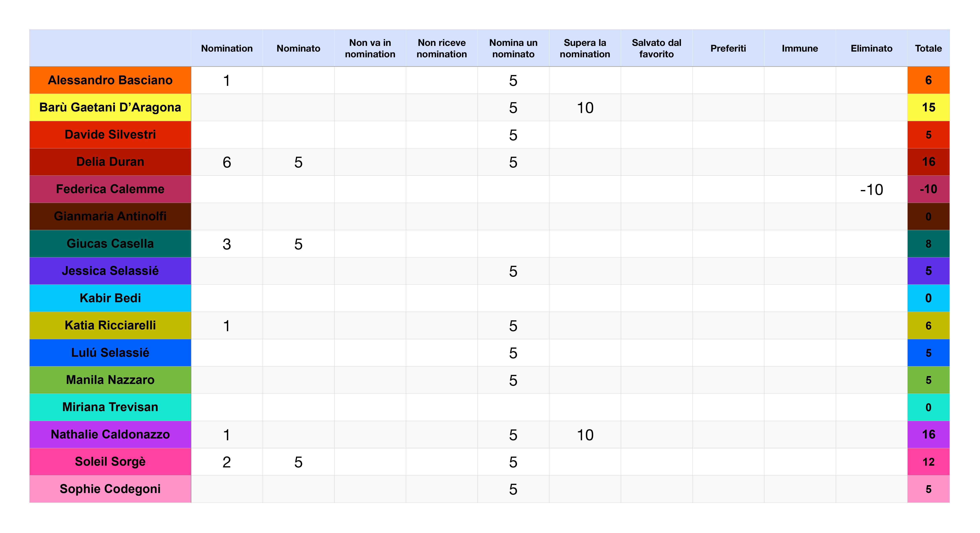Image resolution: width=980 pixels, height=533 pixels.
Task: Select the Sophie Codegoni name cell
Action: (110, 489)
